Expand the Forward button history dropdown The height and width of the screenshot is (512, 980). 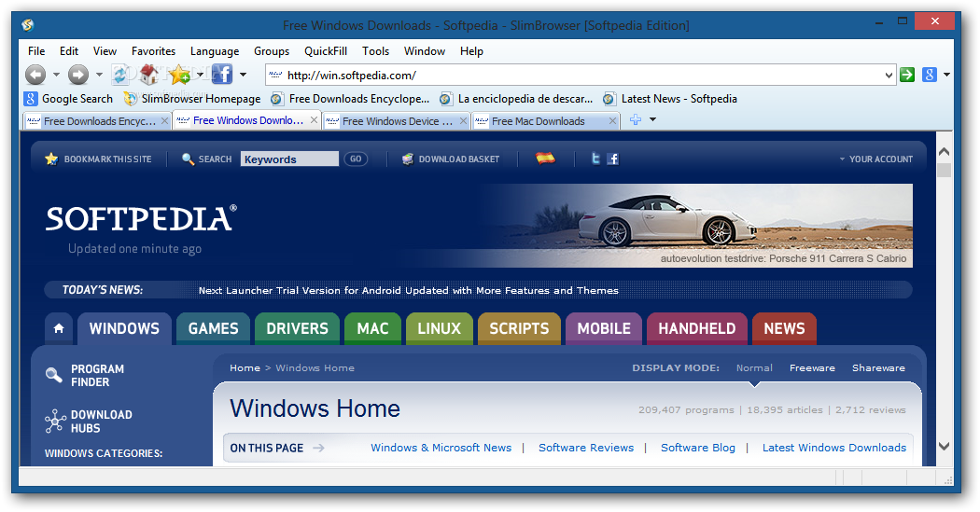pyautogui.click(x=99, y=75)
